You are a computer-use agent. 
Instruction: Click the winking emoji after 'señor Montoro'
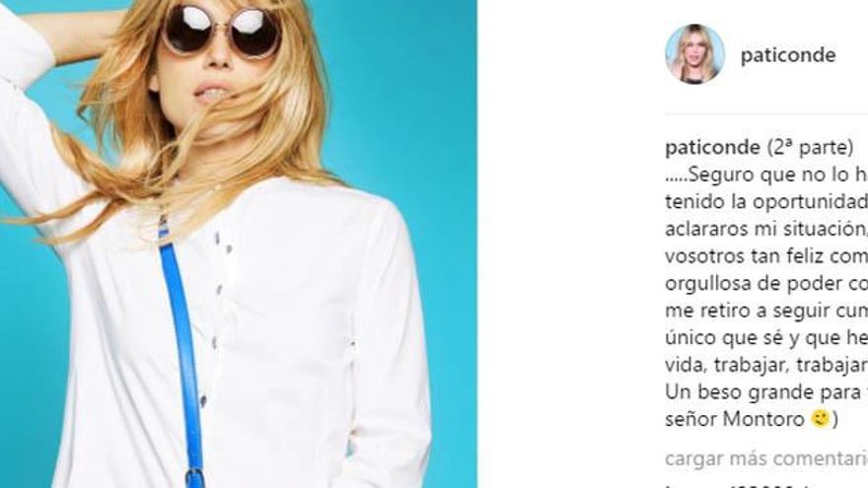[820, 418]
